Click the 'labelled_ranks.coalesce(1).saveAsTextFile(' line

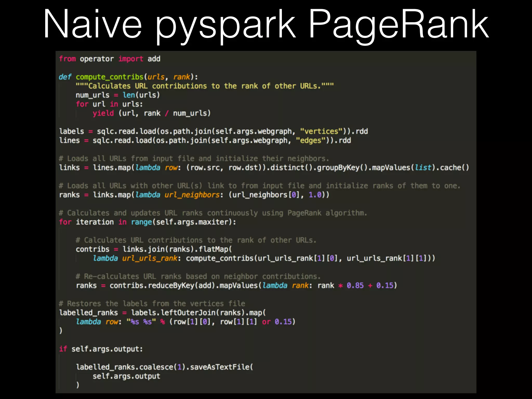point(164,367)
